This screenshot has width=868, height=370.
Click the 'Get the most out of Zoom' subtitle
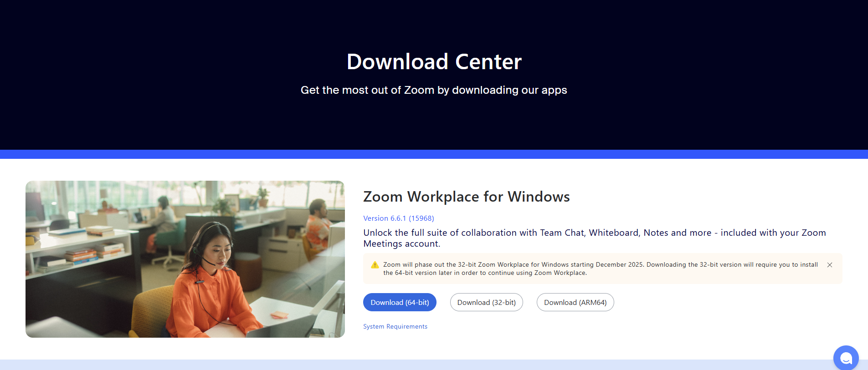click(434, 90)
